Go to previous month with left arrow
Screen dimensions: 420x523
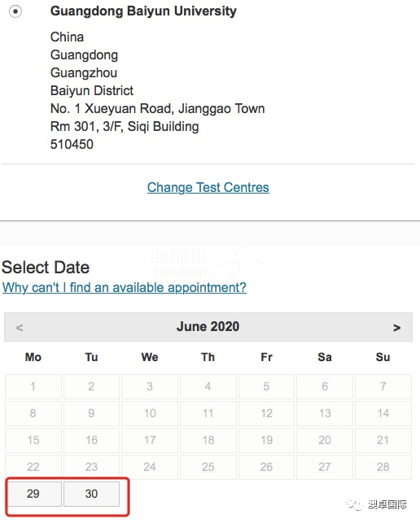coord(20,328)
